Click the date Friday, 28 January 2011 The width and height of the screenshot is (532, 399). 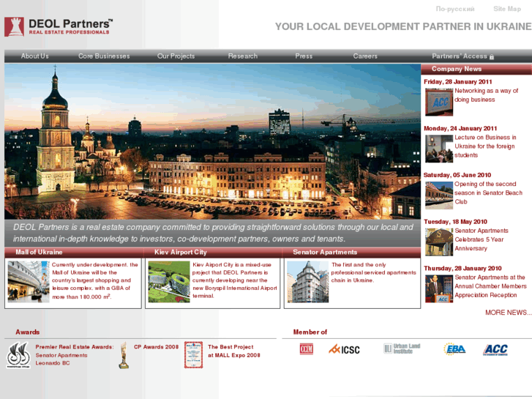(x=457, y=82)
